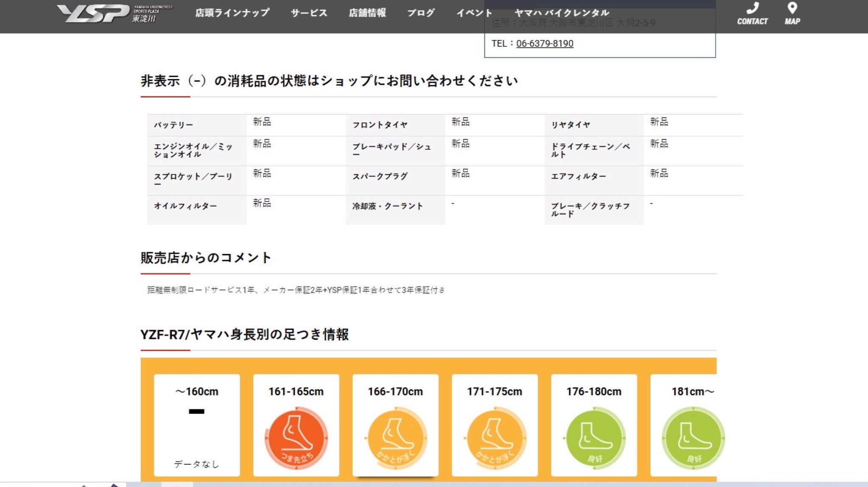868x487 pixels.
Task: Open ヤマハ バイクレンタル menu item
Action: (x=562, y=13)
